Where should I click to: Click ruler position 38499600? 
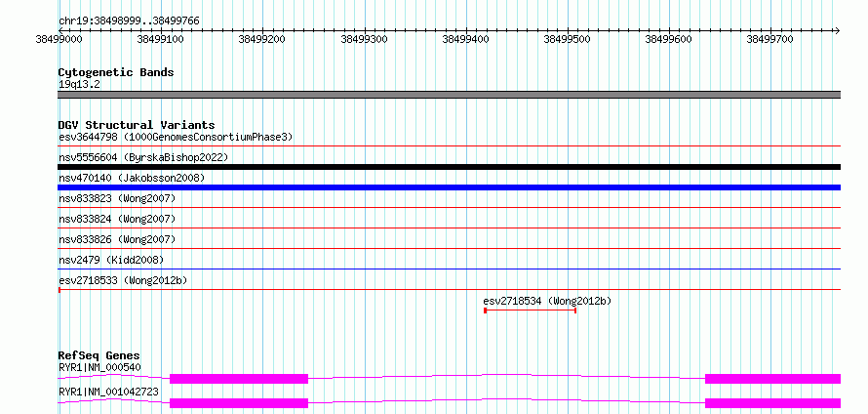[669, 39]
